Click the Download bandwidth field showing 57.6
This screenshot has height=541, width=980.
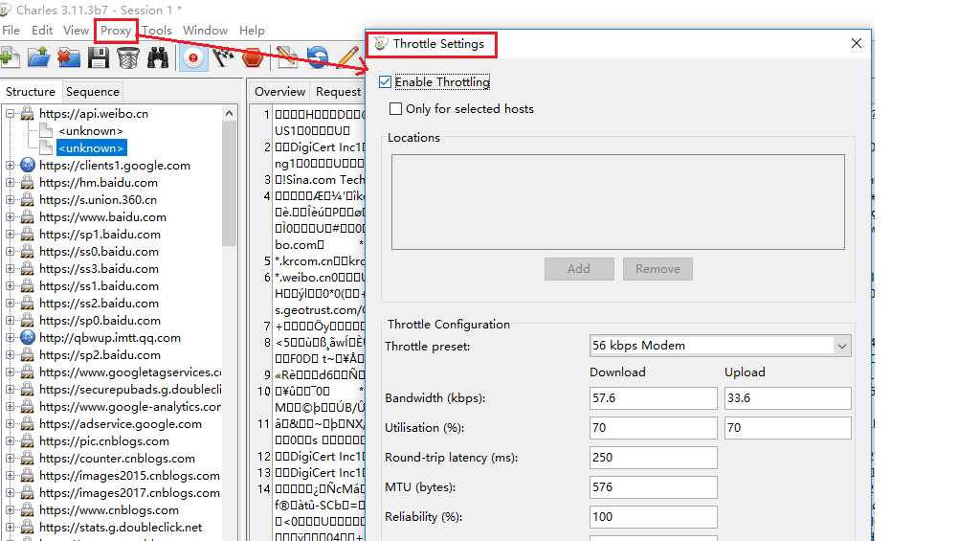click(653, 397)
